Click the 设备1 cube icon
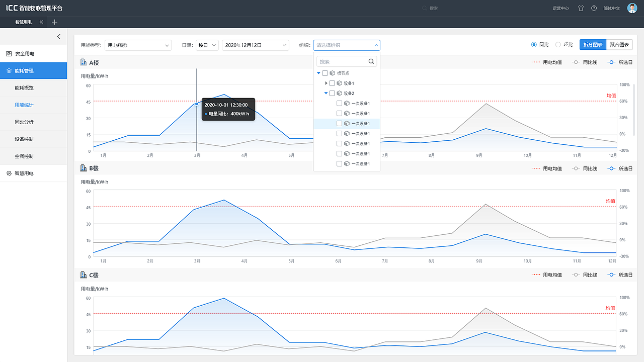This screenshot has height=362, width=644. click(339, 83)
